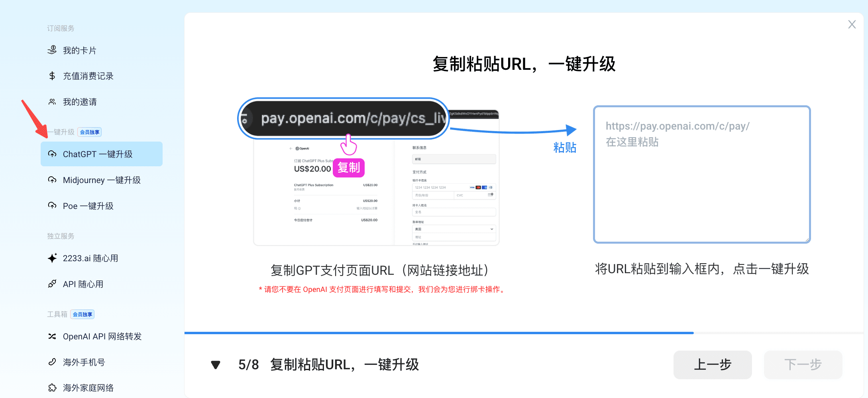
Task: Click the 订阅服务 section header
Action: [x=61, y=28]
